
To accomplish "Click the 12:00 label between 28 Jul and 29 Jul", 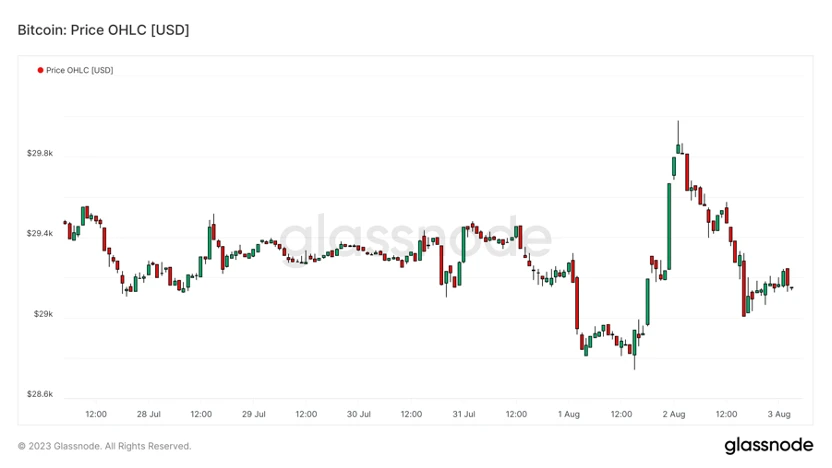I will coord(201,413).
